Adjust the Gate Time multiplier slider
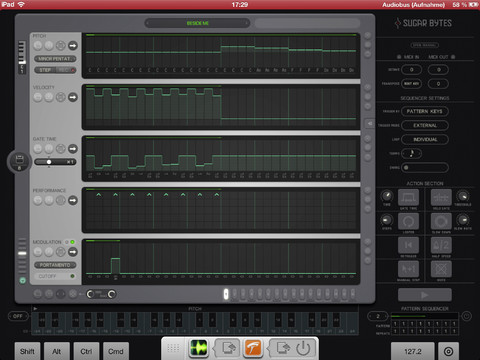The width and height of the screenshot is (480, 360). 55,162
